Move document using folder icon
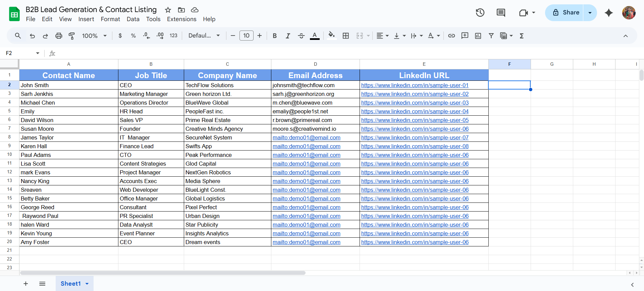 [181, 10]
